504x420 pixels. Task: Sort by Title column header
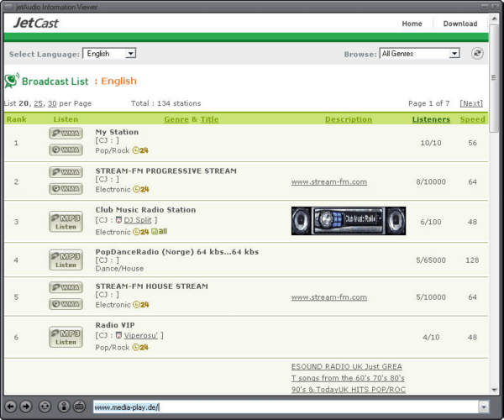(x=209, y=119)
